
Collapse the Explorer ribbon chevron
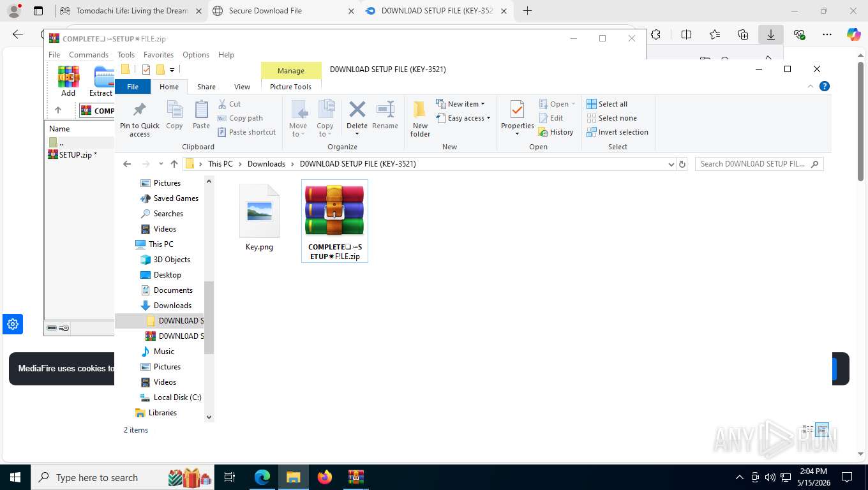(x=811, y=86)
